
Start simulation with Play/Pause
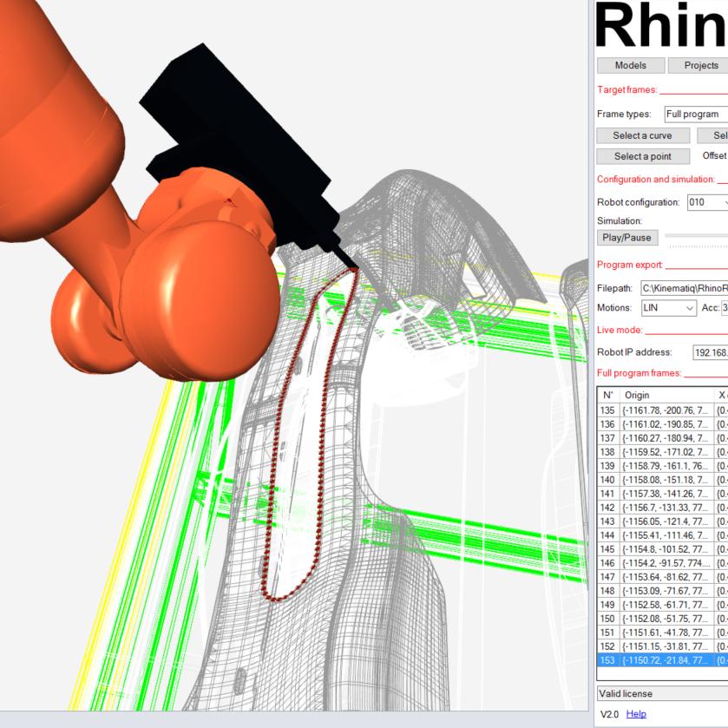tap(626, 237)
